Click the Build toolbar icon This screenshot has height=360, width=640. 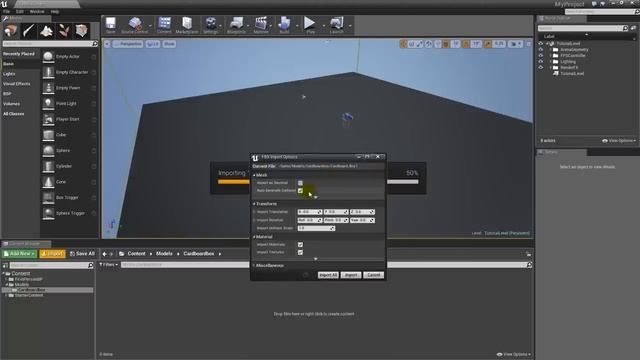284,25
